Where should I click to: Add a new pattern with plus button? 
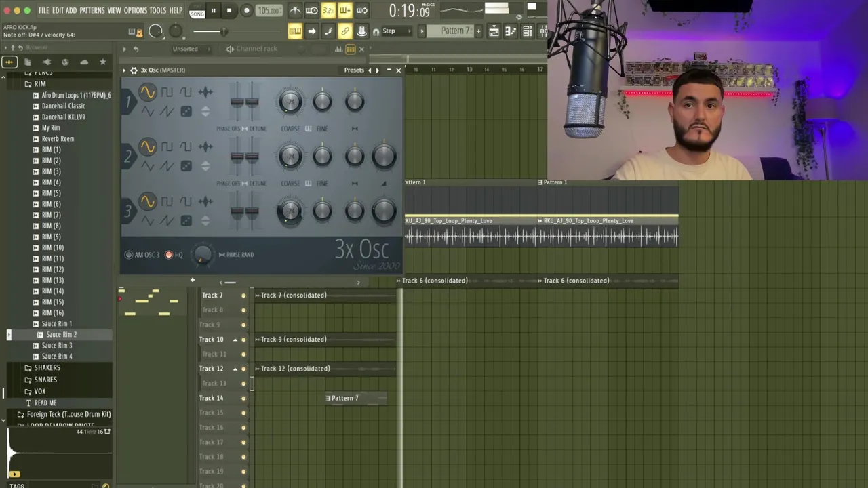pyautogui.click(x=478, y=31)
